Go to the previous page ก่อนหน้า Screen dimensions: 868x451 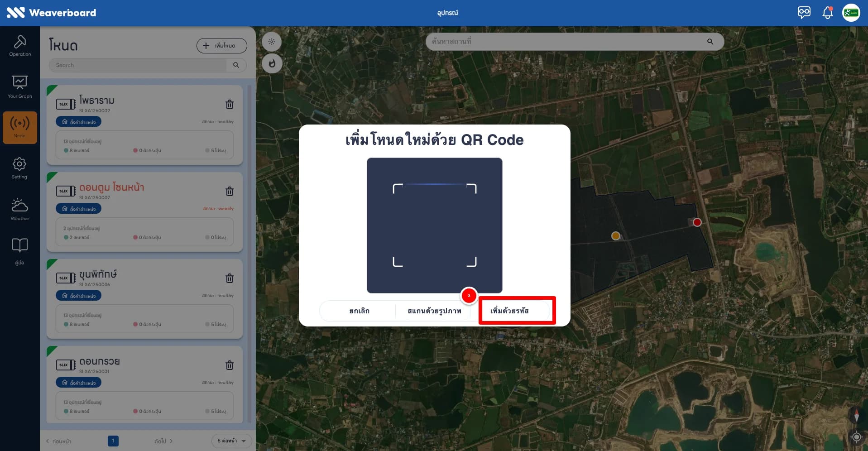click(59, 441)
